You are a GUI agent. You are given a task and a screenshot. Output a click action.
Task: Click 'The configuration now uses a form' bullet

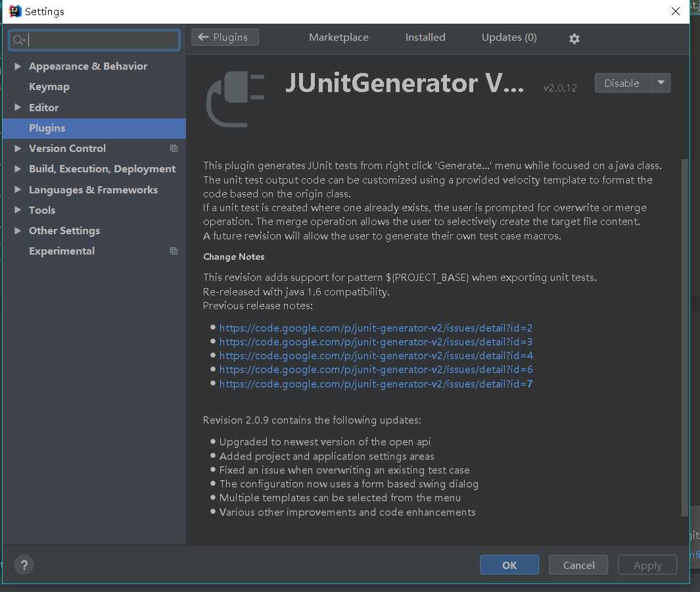(x=348, y=484)
